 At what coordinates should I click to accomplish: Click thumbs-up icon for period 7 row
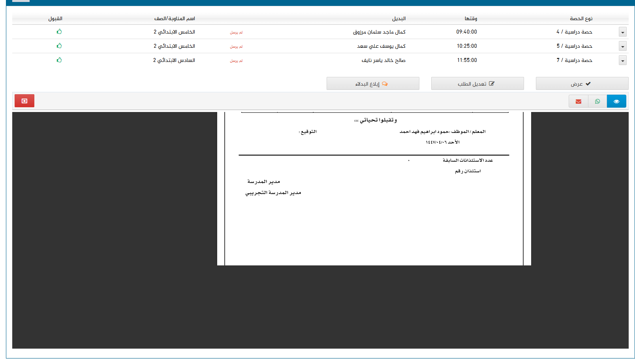tap(59, 60)
